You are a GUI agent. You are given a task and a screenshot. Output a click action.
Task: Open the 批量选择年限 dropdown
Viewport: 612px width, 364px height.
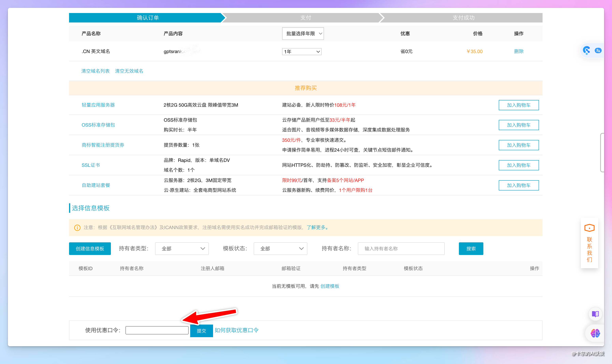pyautogui.click(x=303, y=34)
